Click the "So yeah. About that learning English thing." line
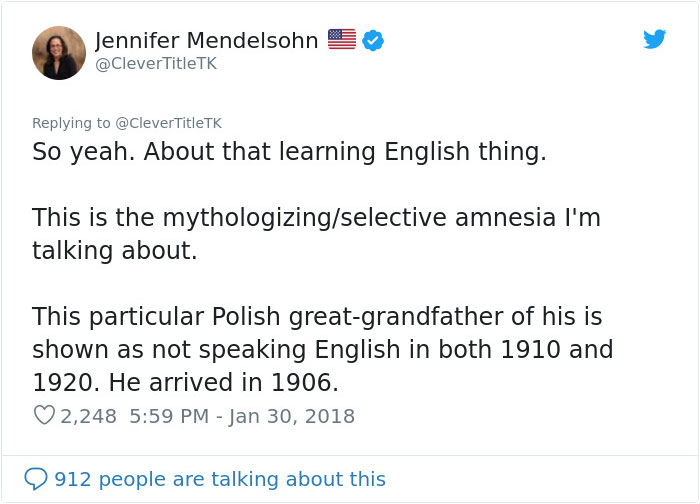 point(289,153)
